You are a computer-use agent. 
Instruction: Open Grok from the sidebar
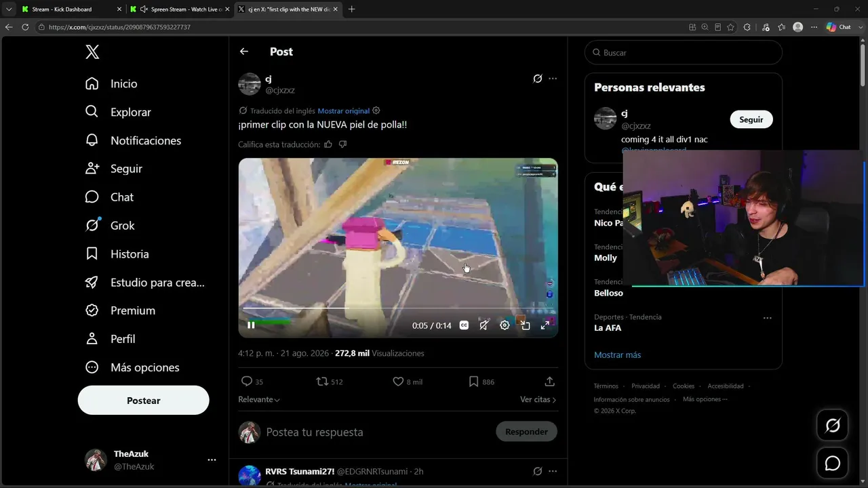[x=111, y=226]
